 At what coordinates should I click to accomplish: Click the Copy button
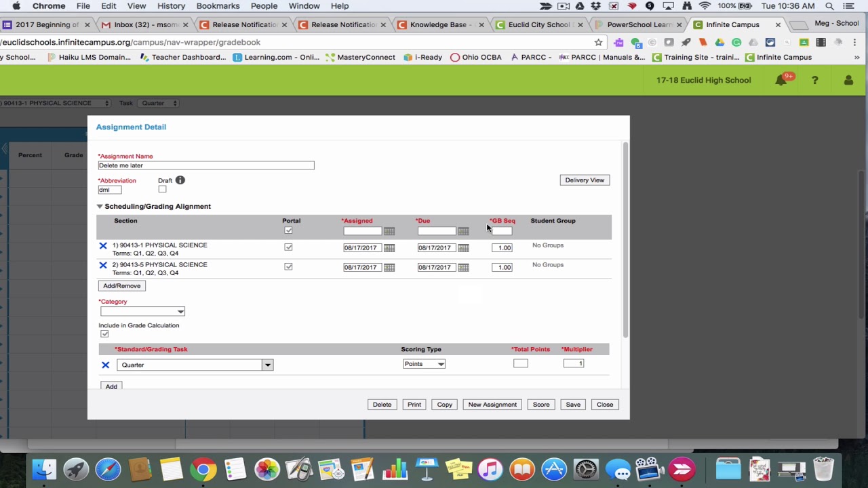pyautogui.click(x=445, y=405)
